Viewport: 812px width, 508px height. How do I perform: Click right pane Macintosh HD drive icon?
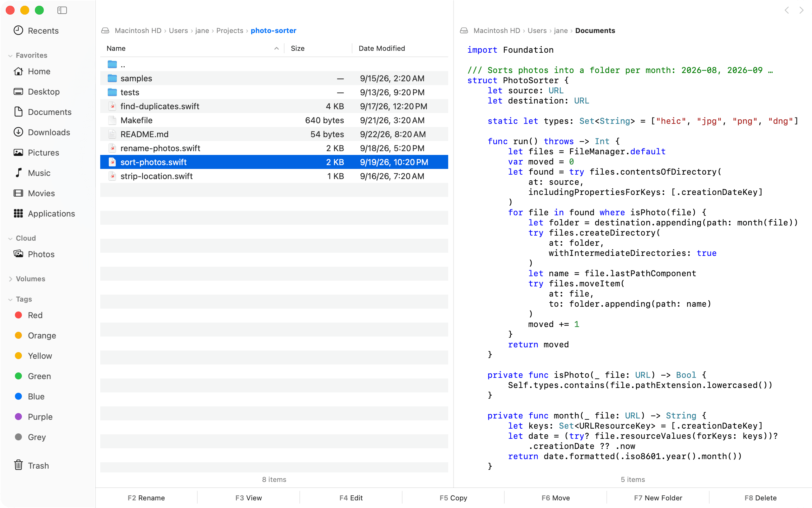tap(464, 30)
